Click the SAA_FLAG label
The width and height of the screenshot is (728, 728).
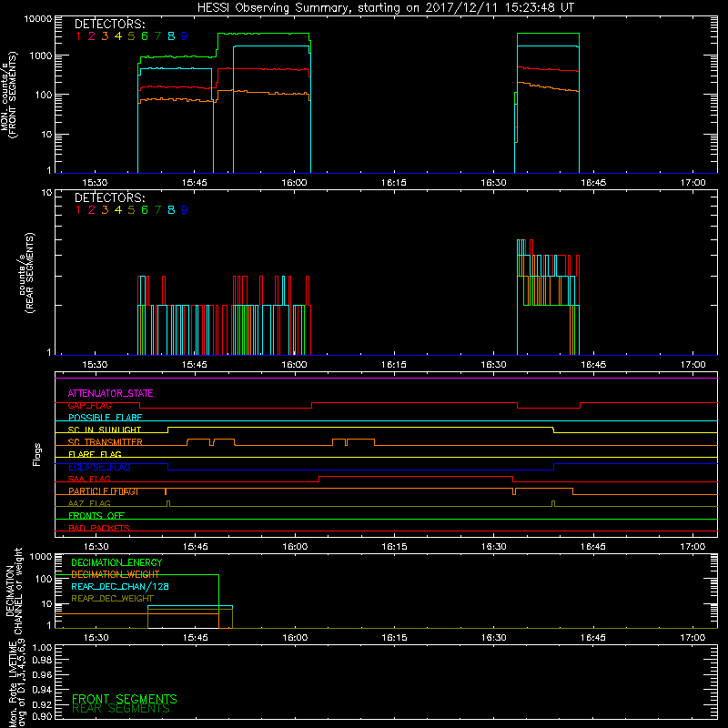click(89, 480)
